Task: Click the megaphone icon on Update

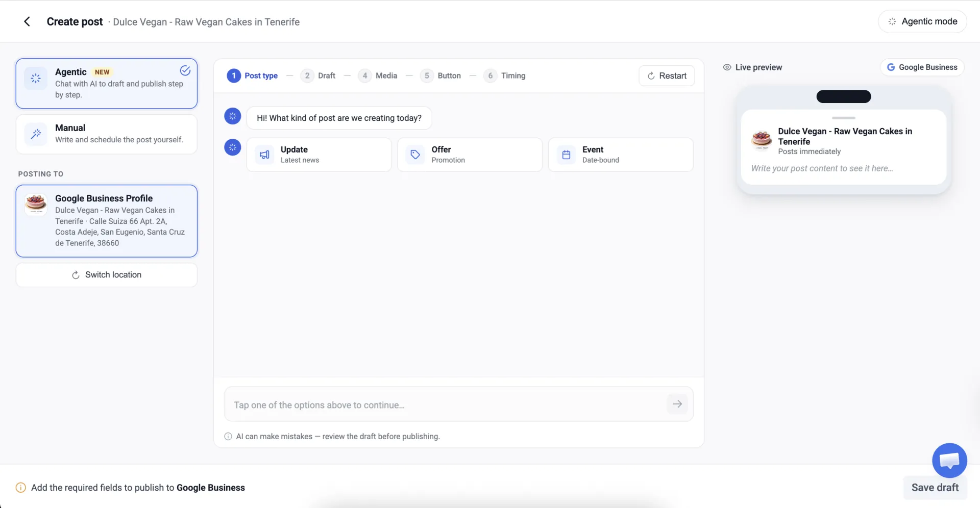Action: click(264, 155)
